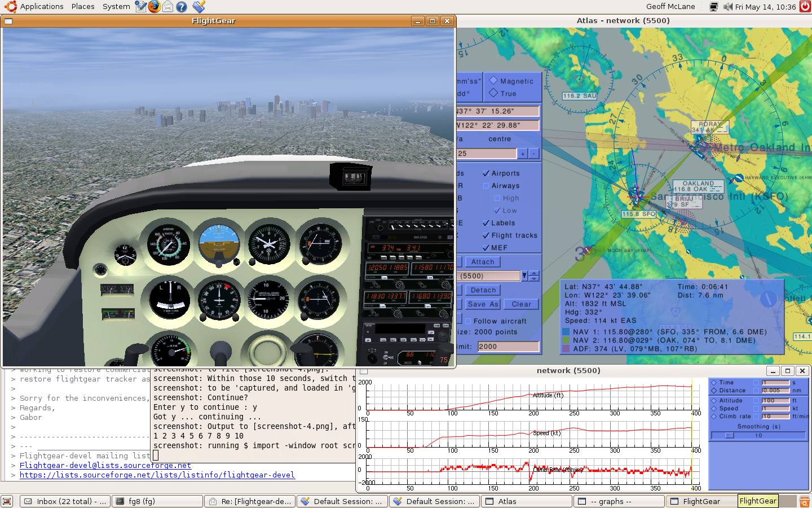Toggle the Airports checkbox
The height and width of the screenshot is (508, 812).
click(x=486, y=173)
